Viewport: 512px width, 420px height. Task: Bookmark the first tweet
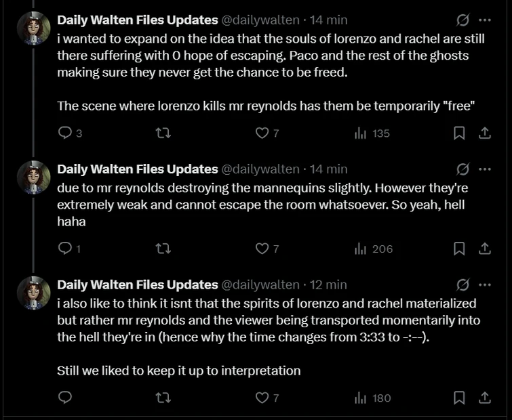tap(459, 133)
